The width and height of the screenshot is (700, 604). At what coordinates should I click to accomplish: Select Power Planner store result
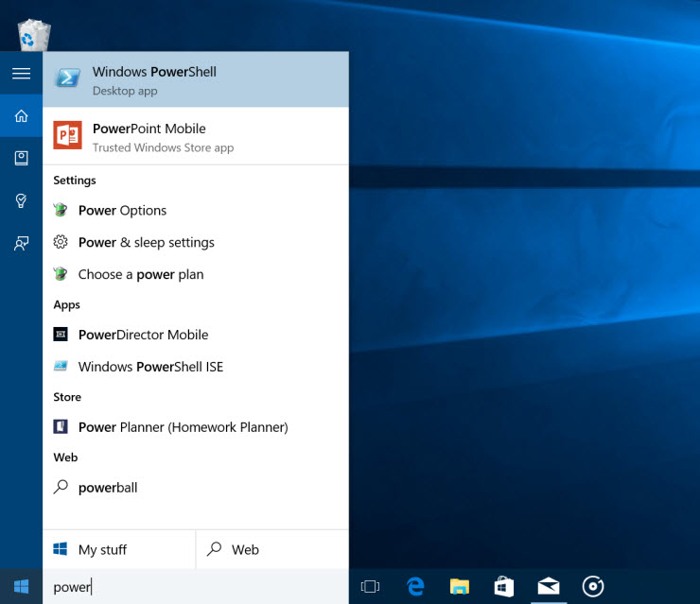[183, 427]
